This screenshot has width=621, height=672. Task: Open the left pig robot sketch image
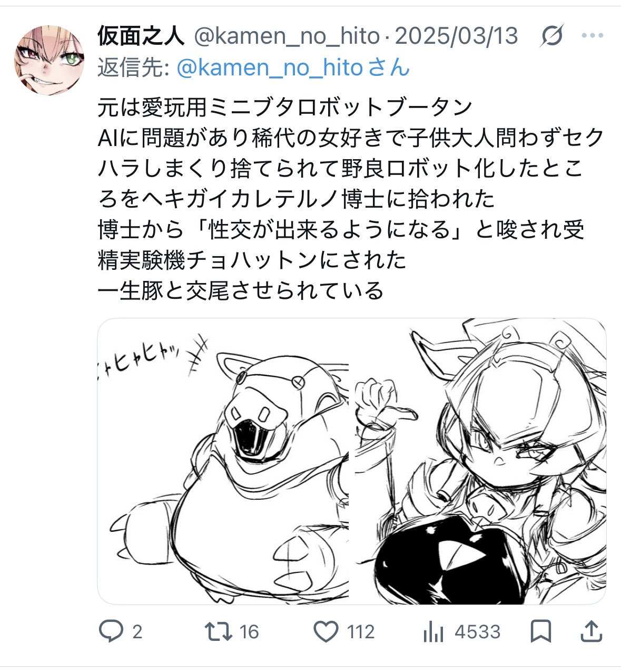coord(223,461)
